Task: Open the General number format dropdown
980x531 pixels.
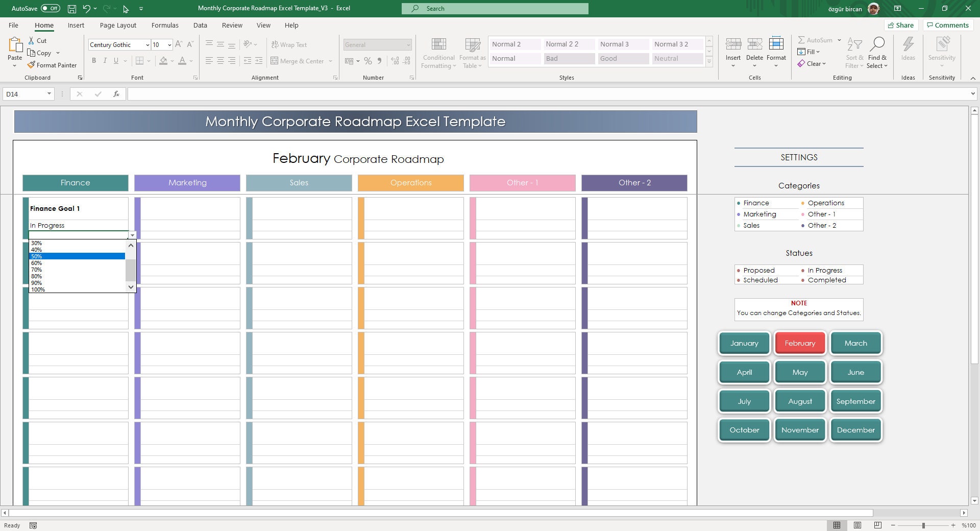Action: point(408,44)
